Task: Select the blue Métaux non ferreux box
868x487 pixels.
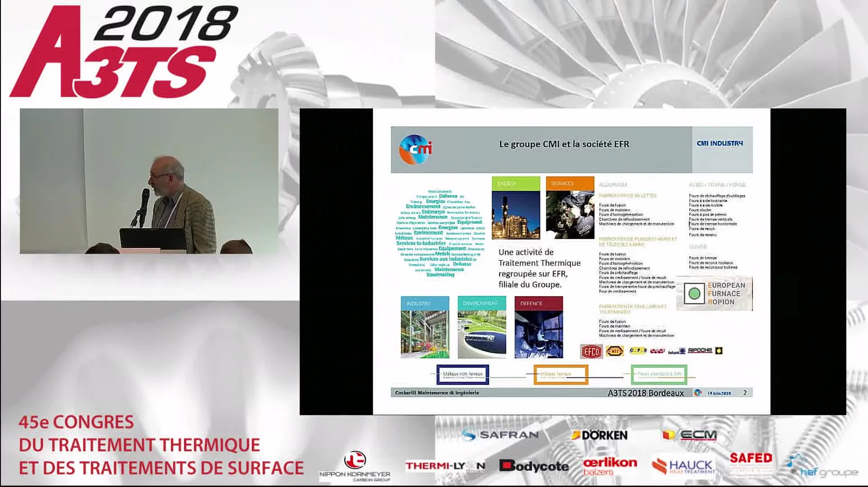Action: pyautogui.click(x=462, y=374)
